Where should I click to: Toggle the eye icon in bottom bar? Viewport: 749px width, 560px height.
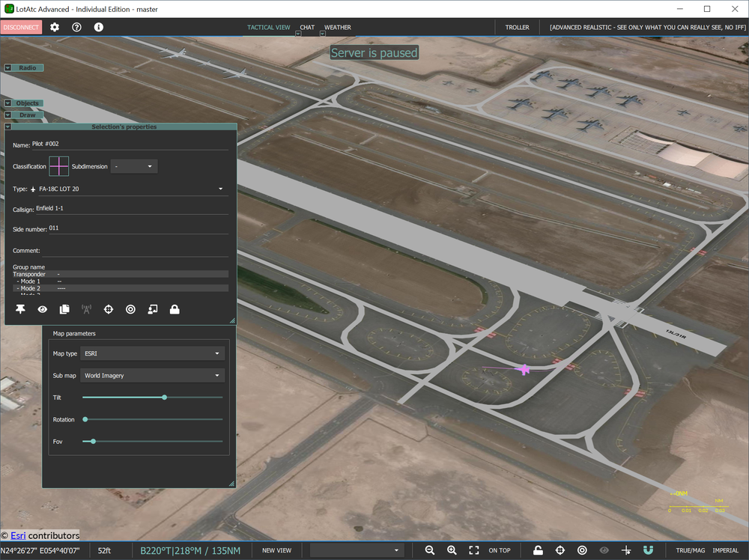[x=604, y=550]
